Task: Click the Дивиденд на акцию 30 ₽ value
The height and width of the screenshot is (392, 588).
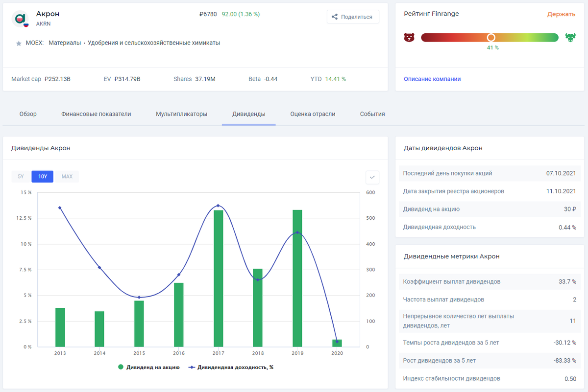Action: tap(570, 209)
